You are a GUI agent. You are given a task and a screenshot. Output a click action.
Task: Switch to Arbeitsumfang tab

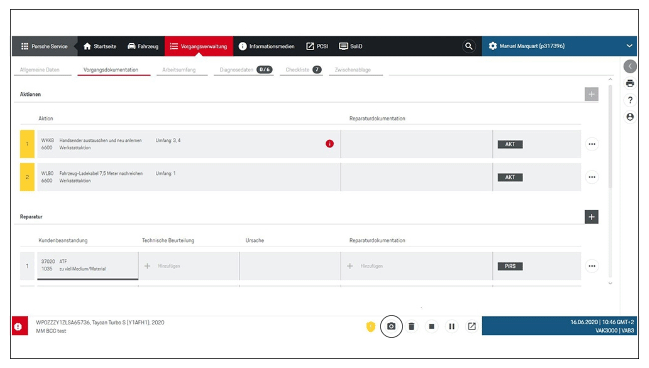[179, 70]
